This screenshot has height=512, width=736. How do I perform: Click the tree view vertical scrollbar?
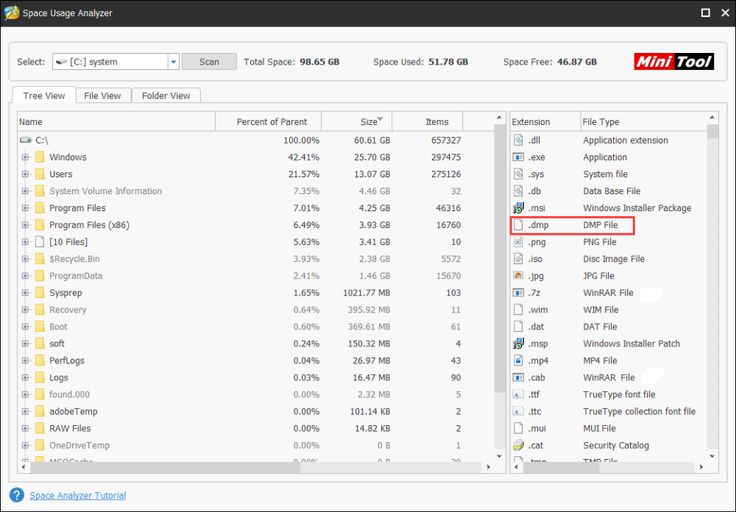pos(499,258)
